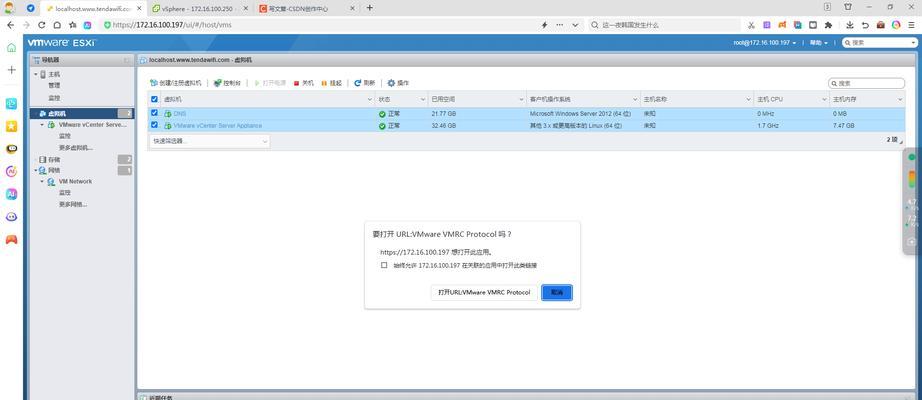Click the bookmark star icon beside the address bar
Image resolution: width=922 pixels, height=400 pixels.
pos(72,25)
